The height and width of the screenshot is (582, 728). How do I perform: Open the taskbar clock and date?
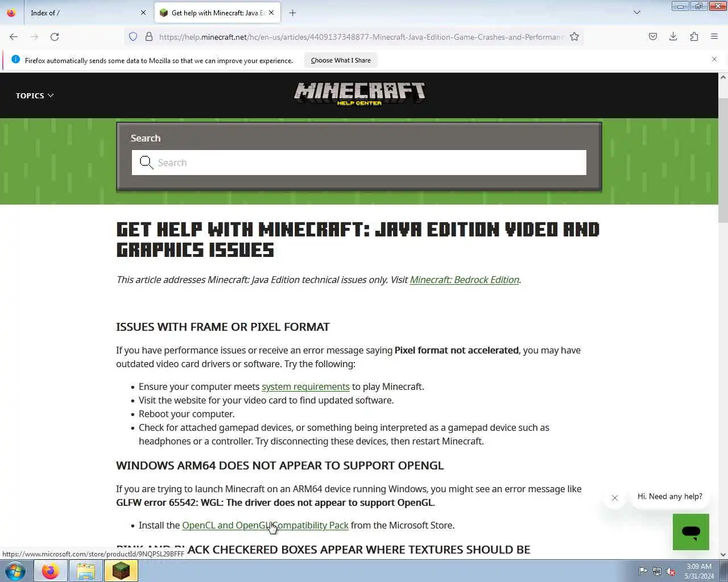pyautogui.click(x=699, y=571)
